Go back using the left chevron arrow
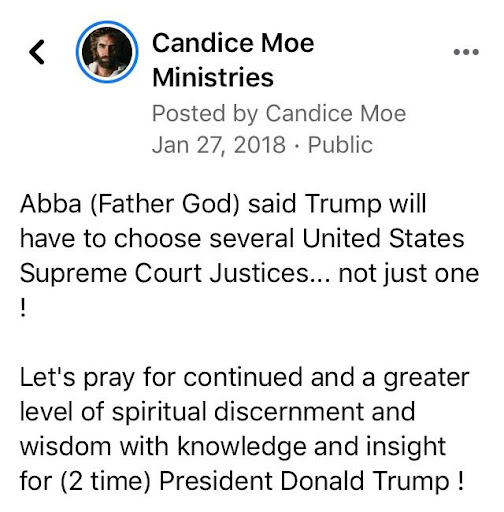The height and width of the screenshot is (512, 504). (x=37, y=52)
